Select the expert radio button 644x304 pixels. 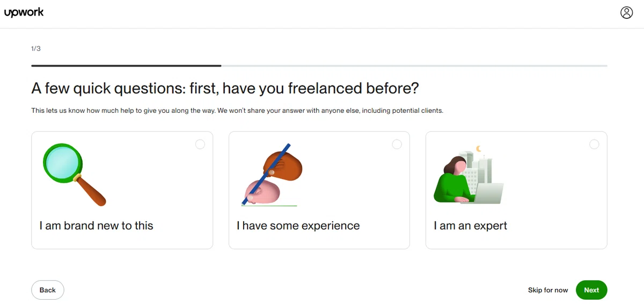coord(594,144)
